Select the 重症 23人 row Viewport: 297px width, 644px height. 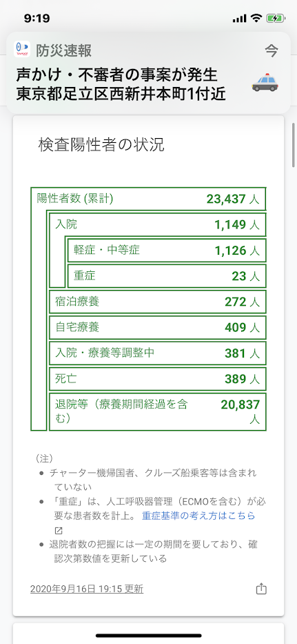click(167, 275)
